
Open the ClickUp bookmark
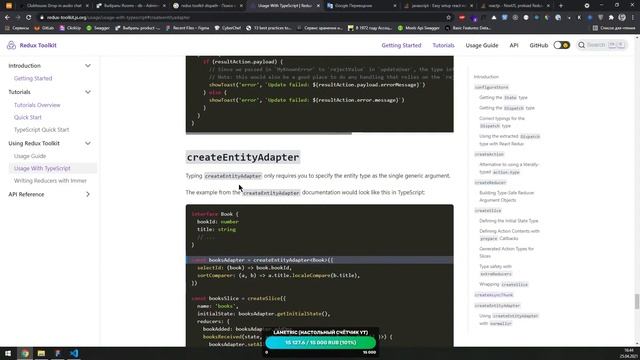tap(70, 28)
